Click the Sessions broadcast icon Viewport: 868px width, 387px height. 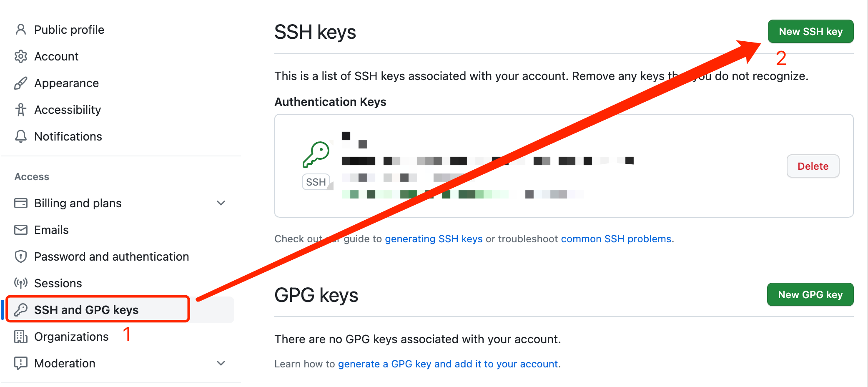(x=20, y=283)
